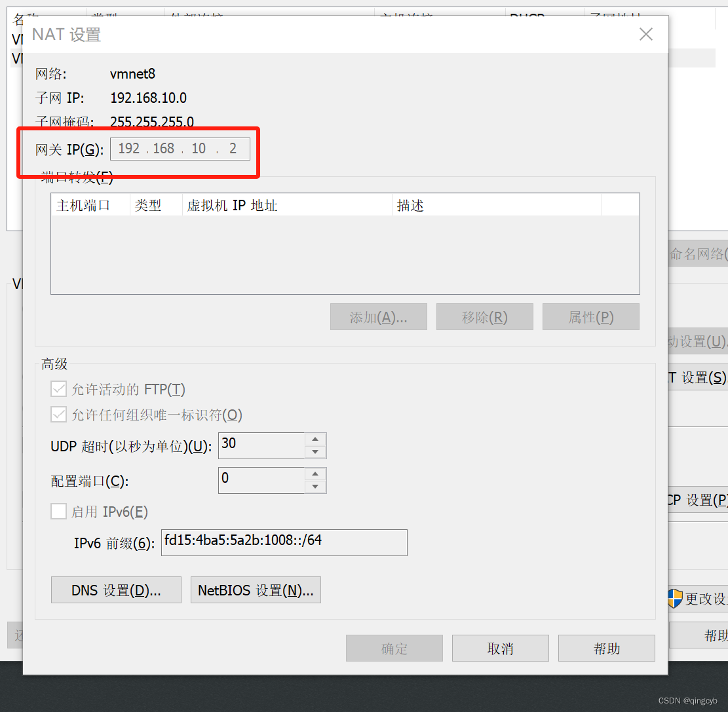The height and width of the screenshot is (712, 728).
Task: Toggle 允许活动的 FTP checkbox
Action: (x=58, y=389)
